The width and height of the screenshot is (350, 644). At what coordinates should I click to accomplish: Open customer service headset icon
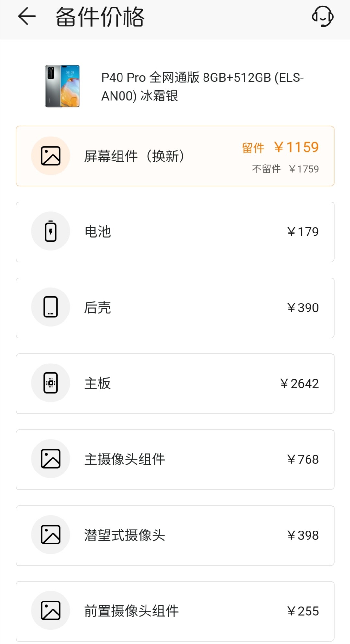point(322,17)
